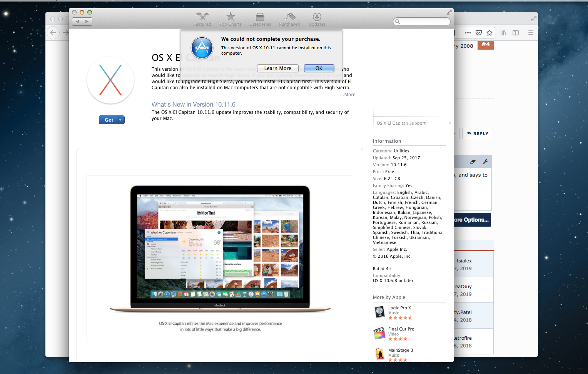The height and width of the screenshot is (374, 588).
Task: Click the #4 post number badge
Action: (x=486, y=45)
